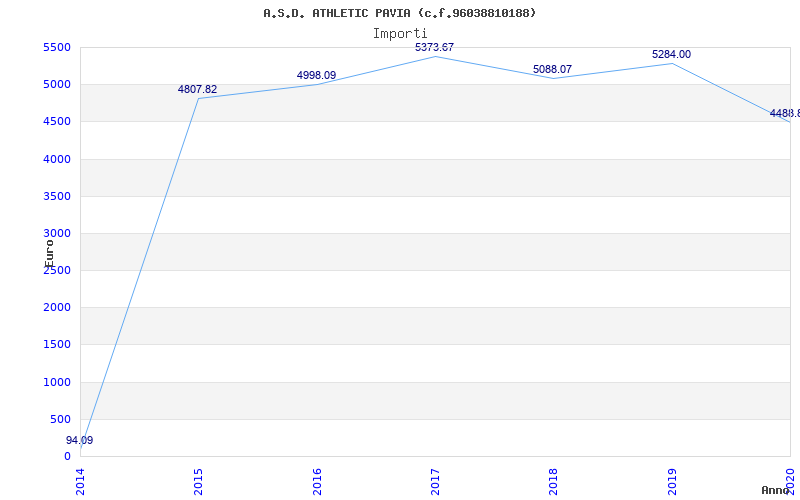Click the Importi subtitle
Screen dimensions: 800x500
coord(399,34)
